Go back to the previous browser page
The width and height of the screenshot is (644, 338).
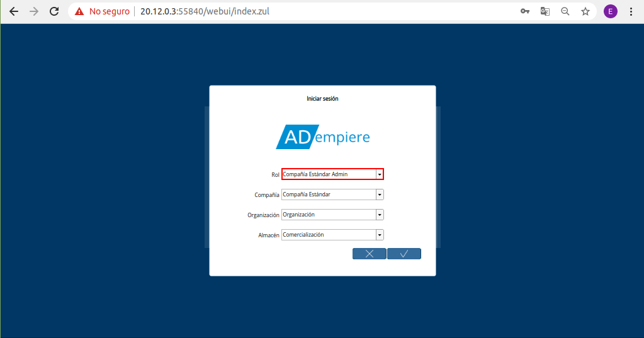coord(14,11)
